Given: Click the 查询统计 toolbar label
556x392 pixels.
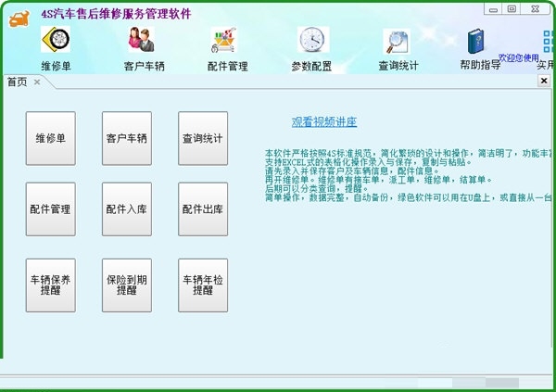Looking at the screenshot, I should point(398,66).
